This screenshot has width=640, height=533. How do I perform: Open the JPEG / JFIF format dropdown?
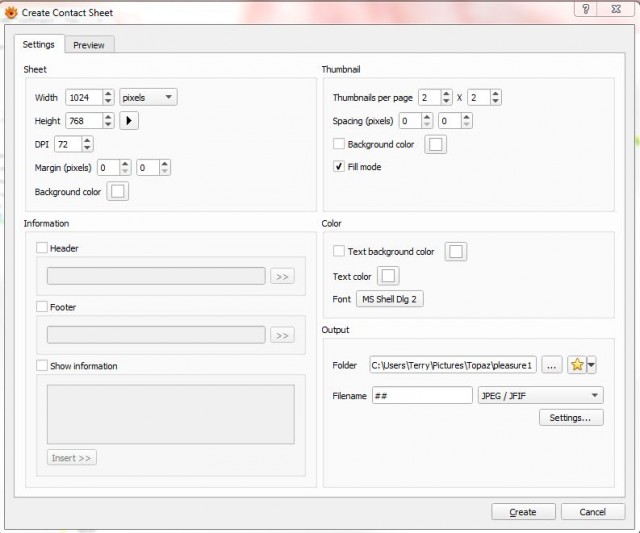540,395
